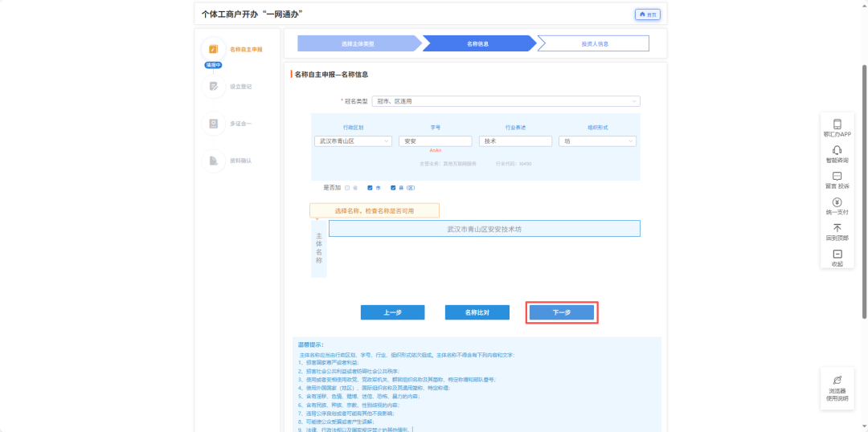This screenshot has height=432, width=868.
Task: Open 浏览器使用说明 browser icon
Action: click(x=837, y=380)
